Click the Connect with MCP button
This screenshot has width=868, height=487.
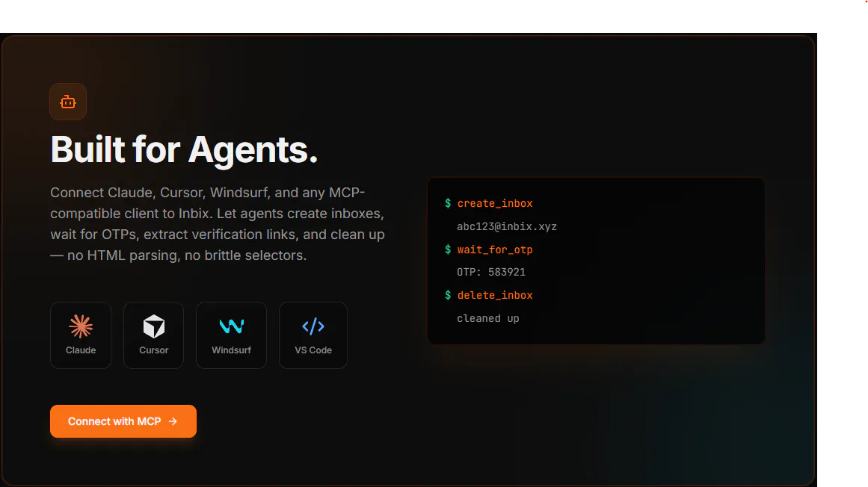click(123, 421)
